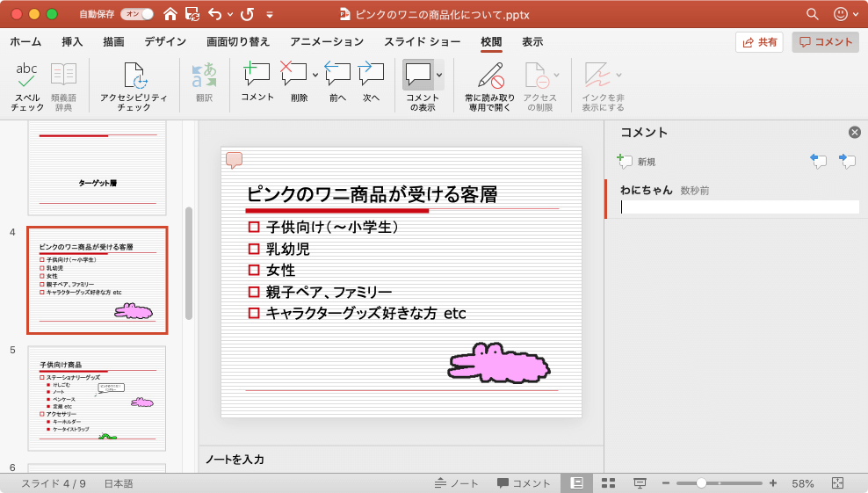
Task: Open the accessibility check (アクセシビリティチェック)
Action: tap(134, 83)
